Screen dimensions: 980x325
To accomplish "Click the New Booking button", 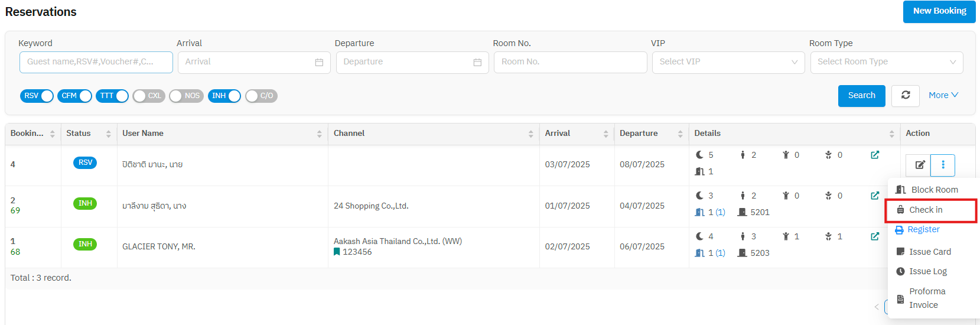I will pos(939,11).
